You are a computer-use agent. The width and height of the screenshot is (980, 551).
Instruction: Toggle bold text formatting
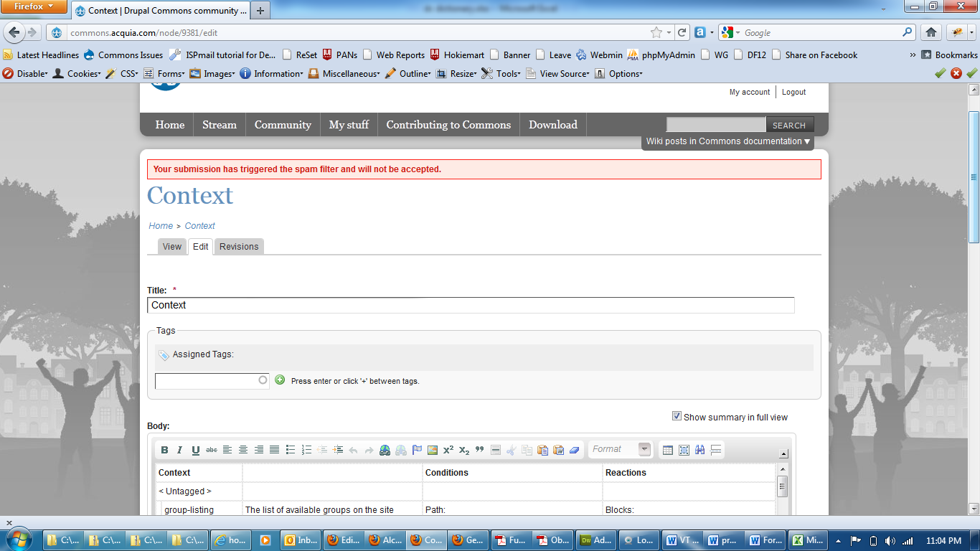click(x=165, y=450)
